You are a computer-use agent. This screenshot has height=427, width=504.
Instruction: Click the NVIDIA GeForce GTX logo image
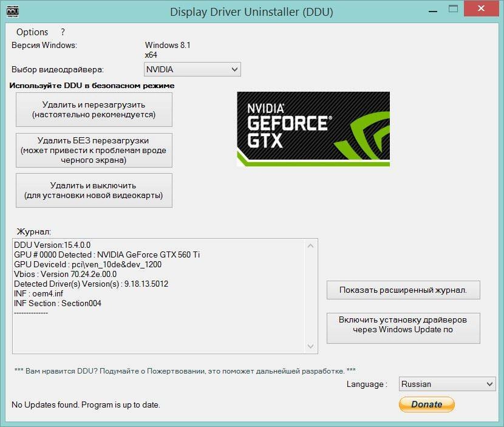[313, 129]
